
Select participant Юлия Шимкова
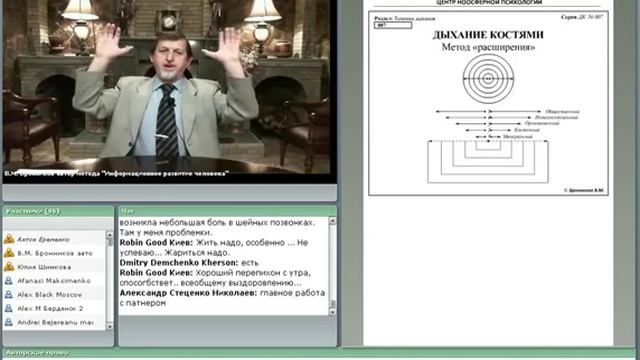(54, 267)
